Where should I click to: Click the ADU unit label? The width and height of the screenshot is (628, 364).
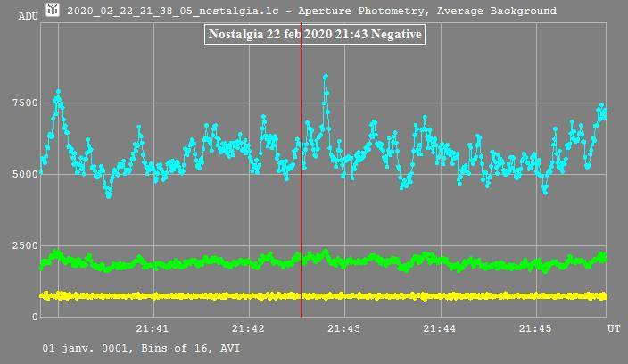coord(28,16)
